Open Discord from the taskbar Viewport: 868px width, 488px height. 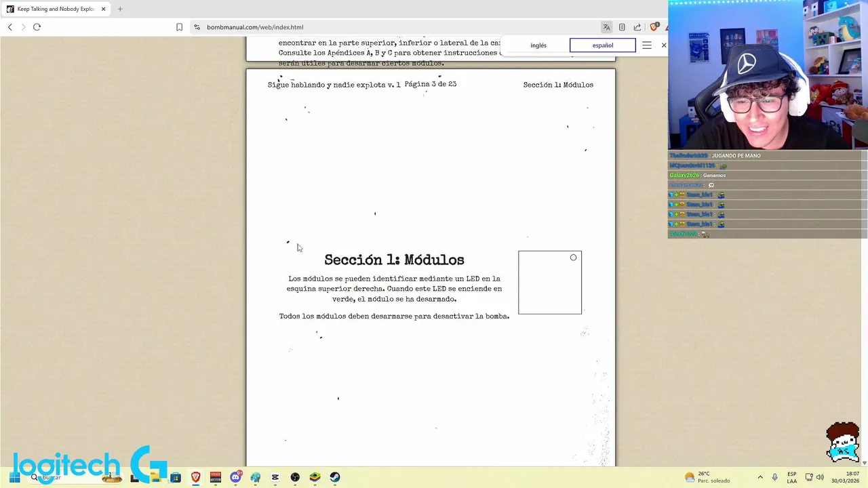235,477
